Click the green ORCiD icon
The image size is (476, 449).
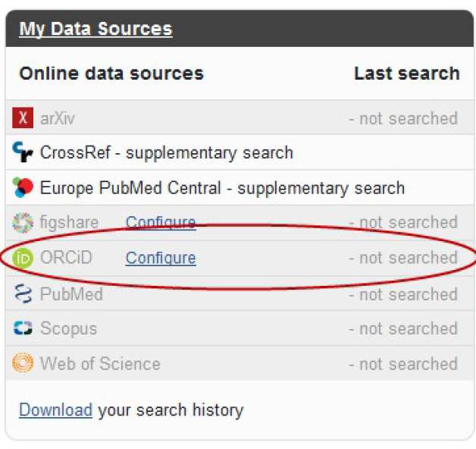point(23,258)
